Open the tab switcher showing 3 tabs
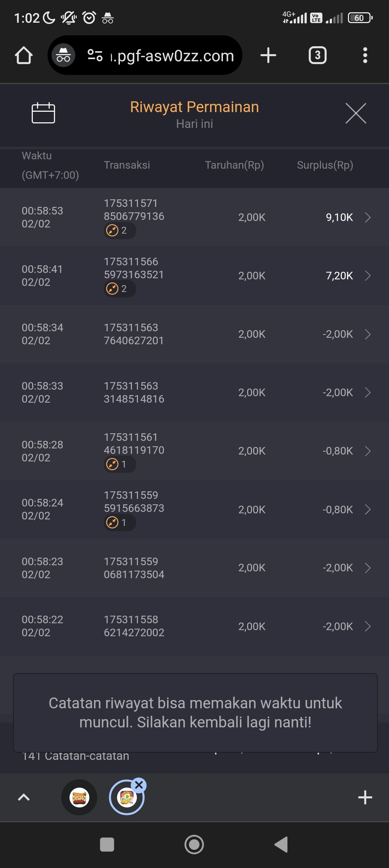Image resolution: width=389 pixels, height=868 pixels. (317, 56)
